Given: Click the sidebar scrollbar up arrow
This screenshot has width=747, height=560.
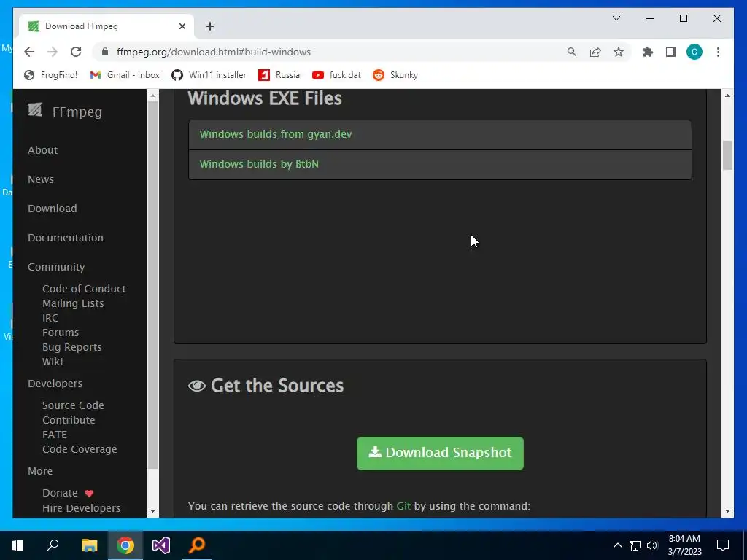Looking at the screenshot, I should tap(152, 96).
